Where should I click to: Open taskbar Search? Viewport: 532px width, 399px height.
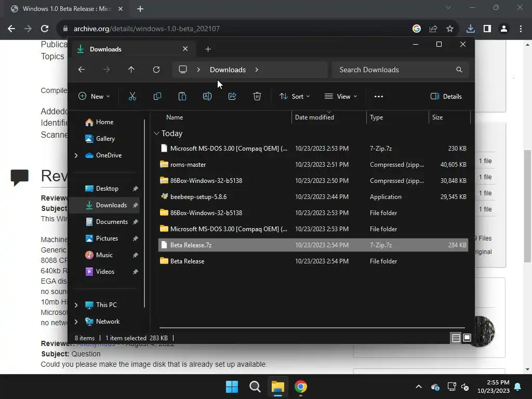coord(255,387)
